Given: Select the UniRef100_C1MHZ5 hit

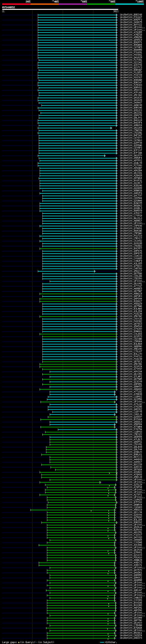Looking at the screenshot, I should [131, 499].
